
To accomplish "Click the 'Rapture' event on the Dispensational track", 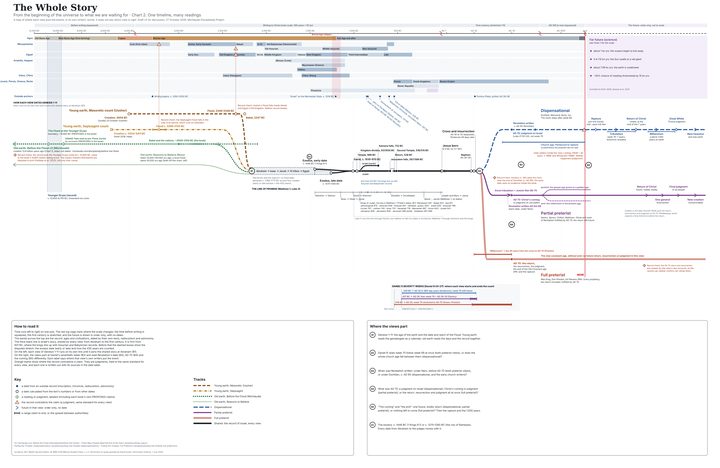I will 596,118.
